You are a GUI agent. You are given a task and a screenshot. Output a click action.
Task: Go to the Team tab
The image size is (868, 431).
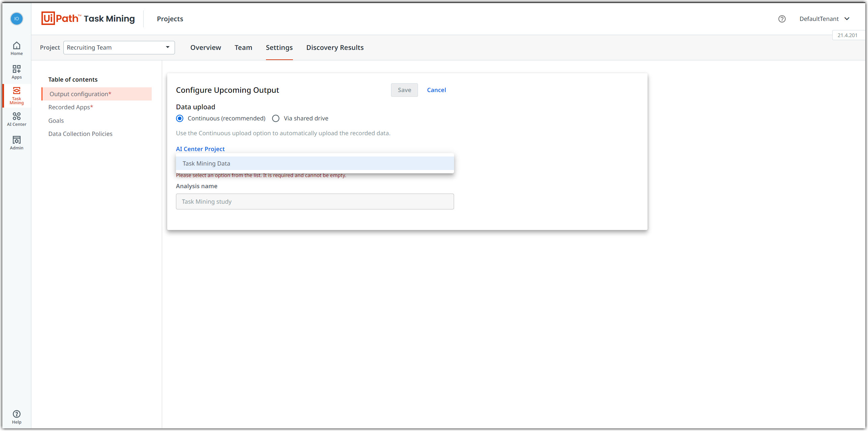pyautogui.click(x=243, y=48)
